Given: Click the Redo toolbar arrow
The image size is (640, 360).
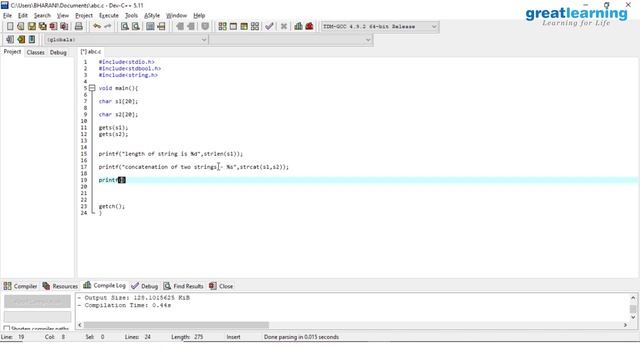Looking at the screenshot, I should (108, 27).
